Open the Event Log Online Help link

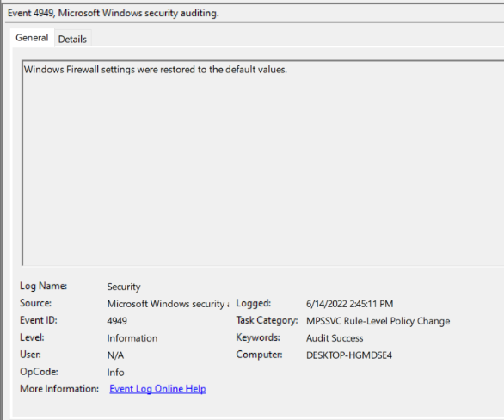tap(157, 389)
